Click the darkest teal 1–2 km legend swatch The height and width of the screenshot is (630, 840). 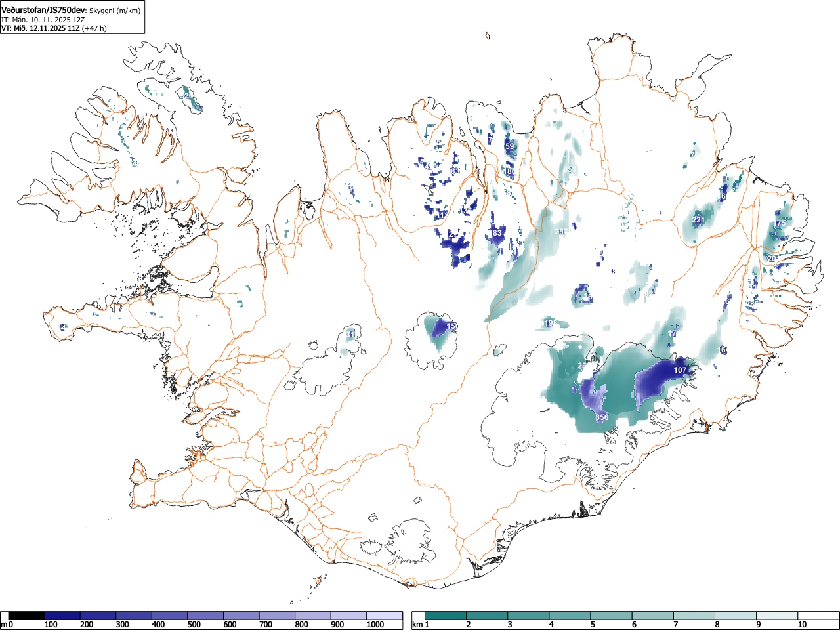point(446,616)
